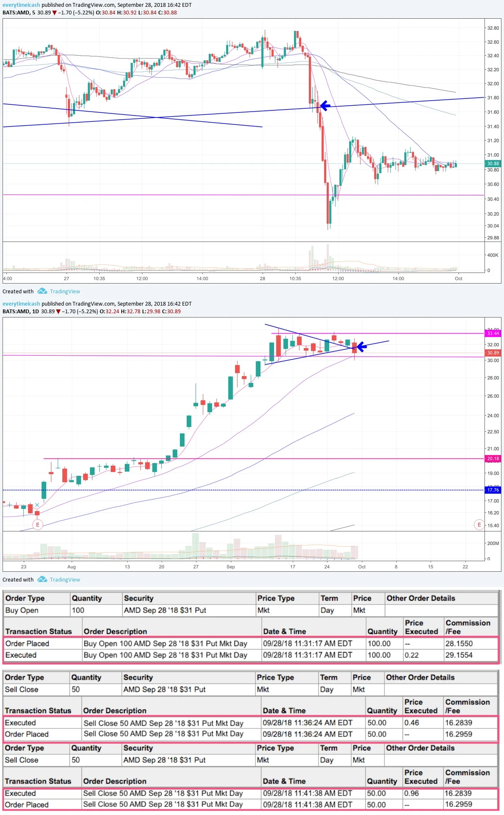
Task: Select 17.76 blue price label on daily chart
Action: pos(493,490)
